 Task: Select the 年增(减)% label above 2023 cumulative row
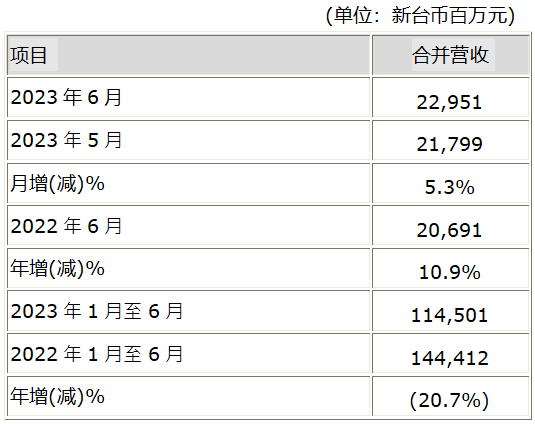pos(57,268)
